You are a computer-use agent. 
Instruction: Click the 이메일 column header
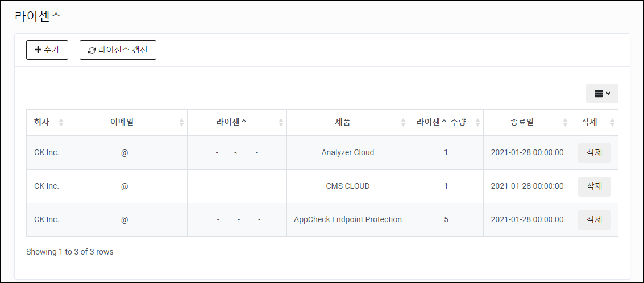(x=127, y=122)
